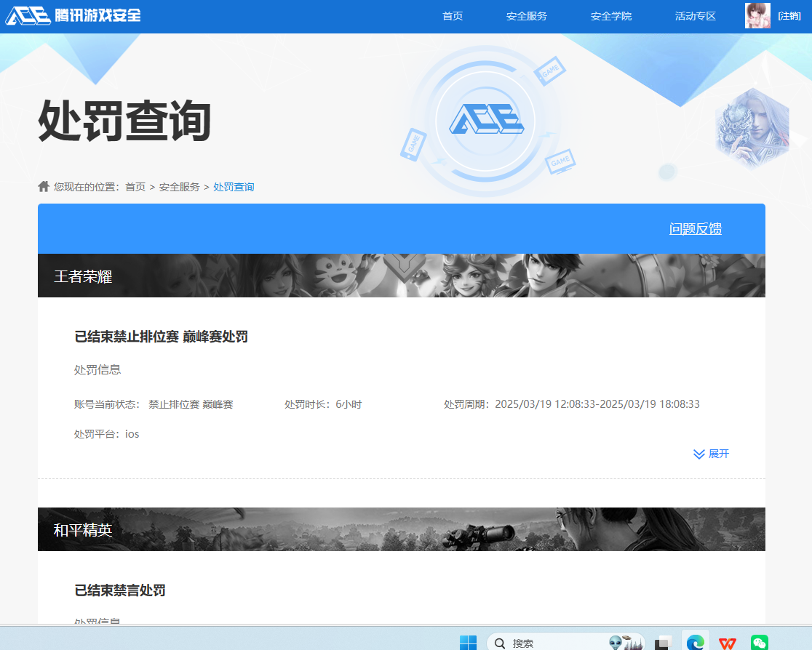812x650 pixels.
Task: Open 安全服务 in the breadcrumb trail
Action: tap(179, 186)
